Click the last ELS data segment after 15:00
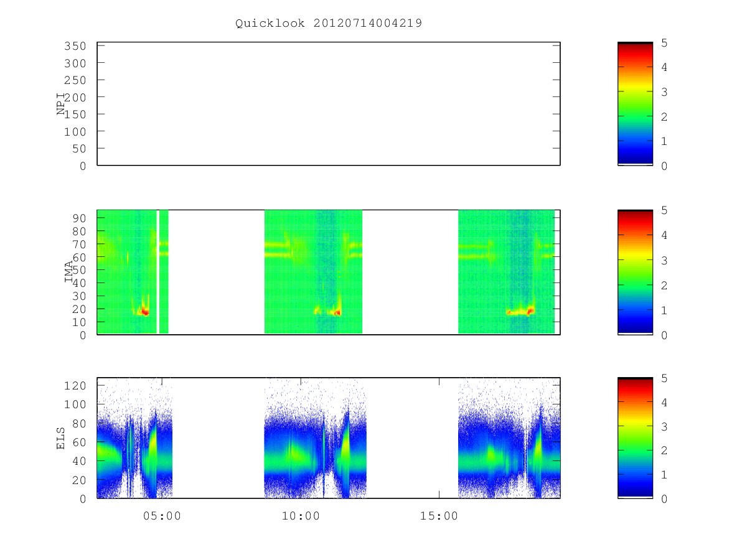 pos(509,438)
